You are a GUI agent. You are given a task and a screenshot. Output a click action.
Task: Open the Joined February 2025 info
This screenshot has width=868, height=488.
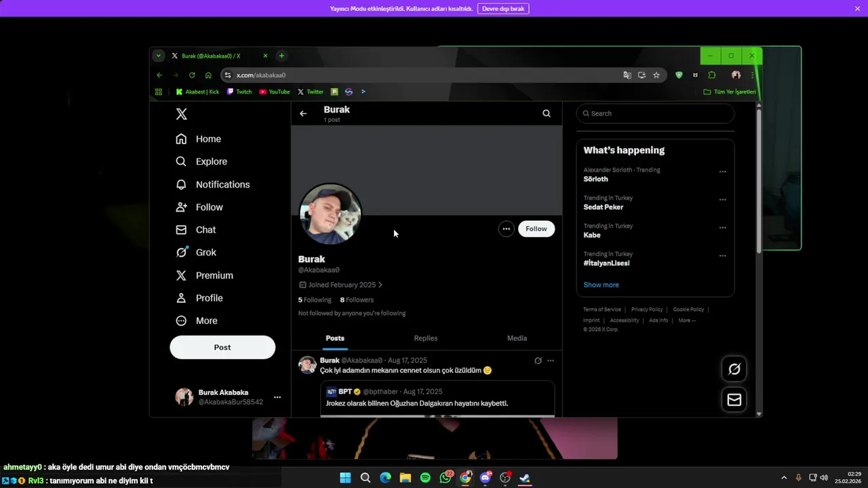pos(340,285)
